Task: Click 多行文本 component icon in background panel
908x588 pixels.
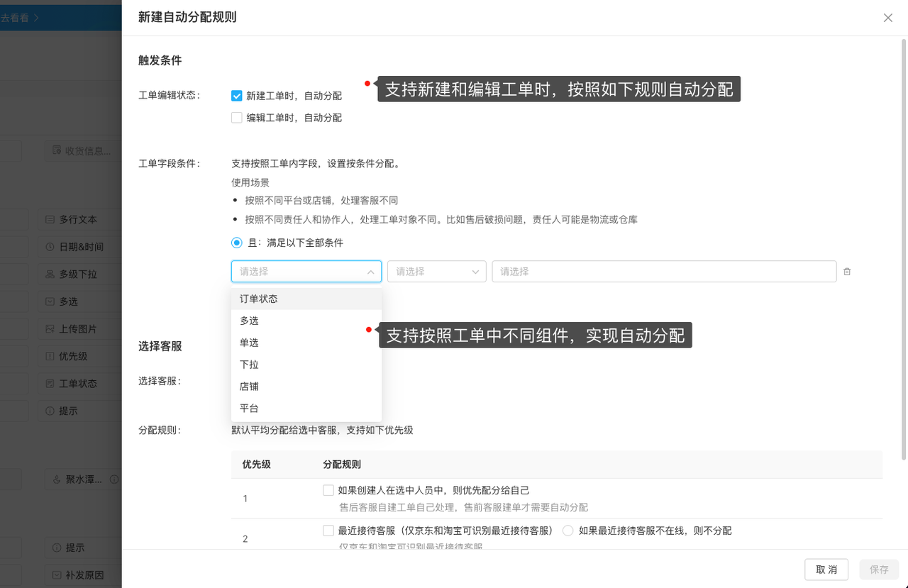Action: tap(50, 220)
